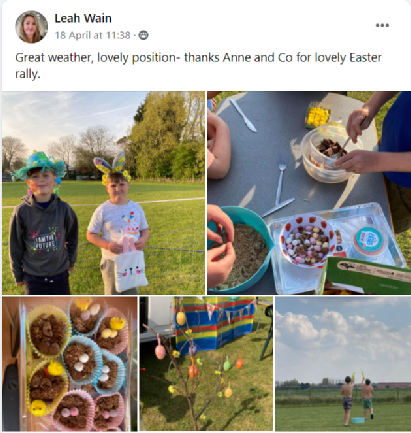
Task: Click the mini eggs bowl in baking photo
Action: tap(309, 241)
